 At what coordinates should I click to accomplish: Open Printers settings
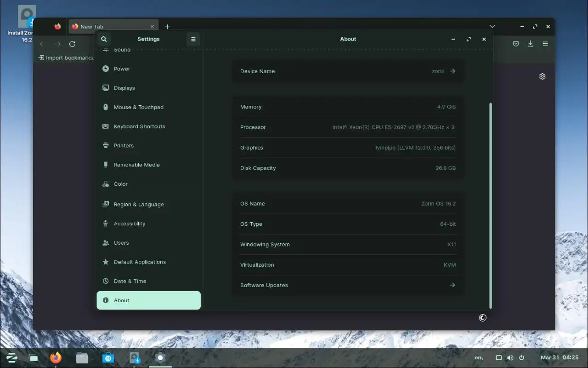[x=148, y=145]
